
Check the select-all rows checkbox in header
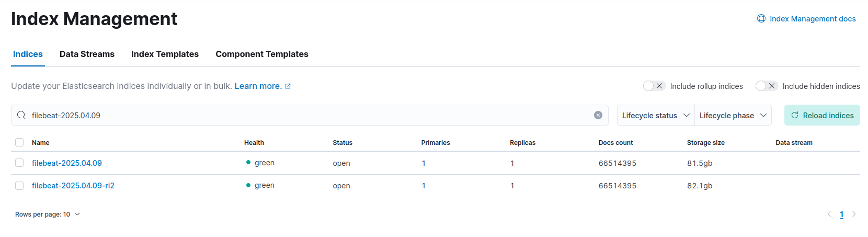[19, 142]
